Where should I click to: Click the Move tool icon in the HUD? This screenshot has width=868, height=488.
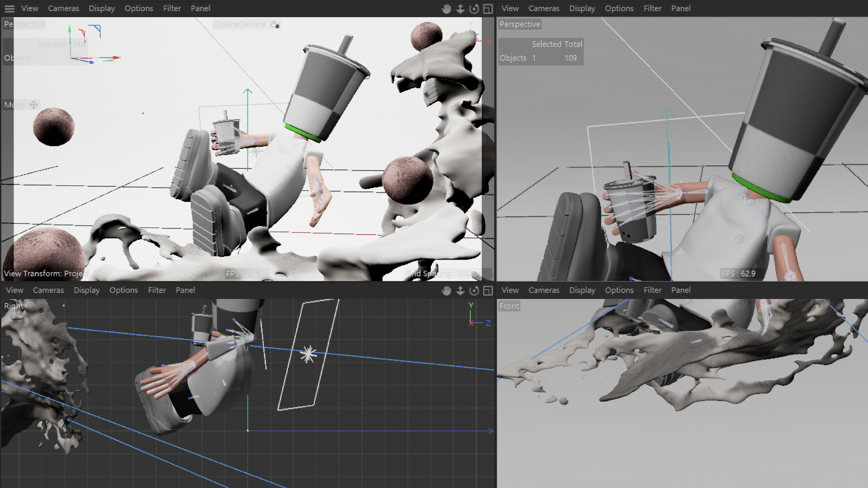pos(34,105)
